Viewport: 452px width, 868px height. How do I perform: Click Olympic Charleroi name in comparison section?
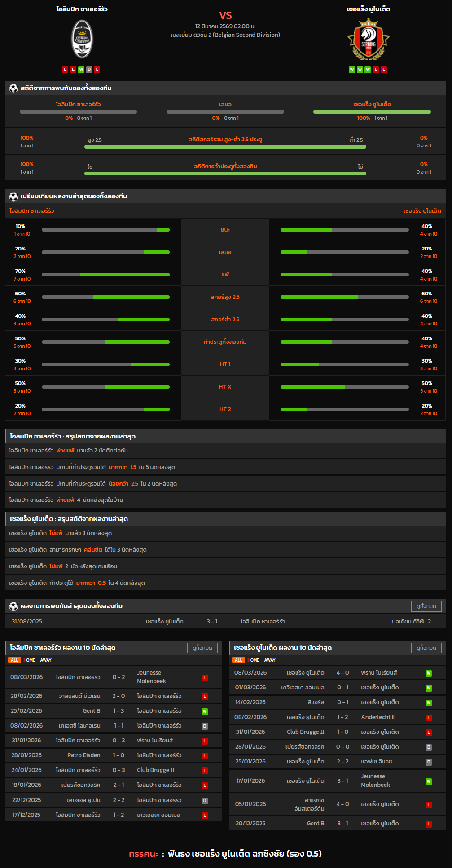[32, 211]
